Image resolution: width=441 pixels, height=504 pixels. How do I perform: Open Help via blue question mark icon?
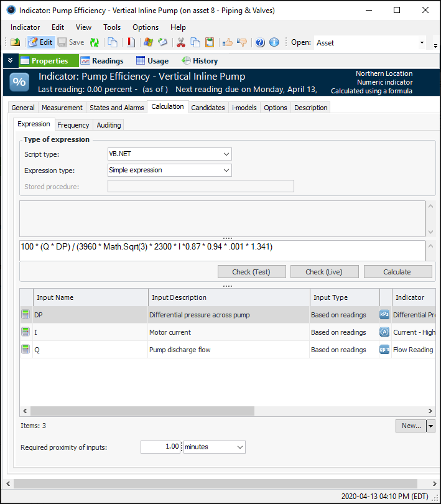coord(260,42)
